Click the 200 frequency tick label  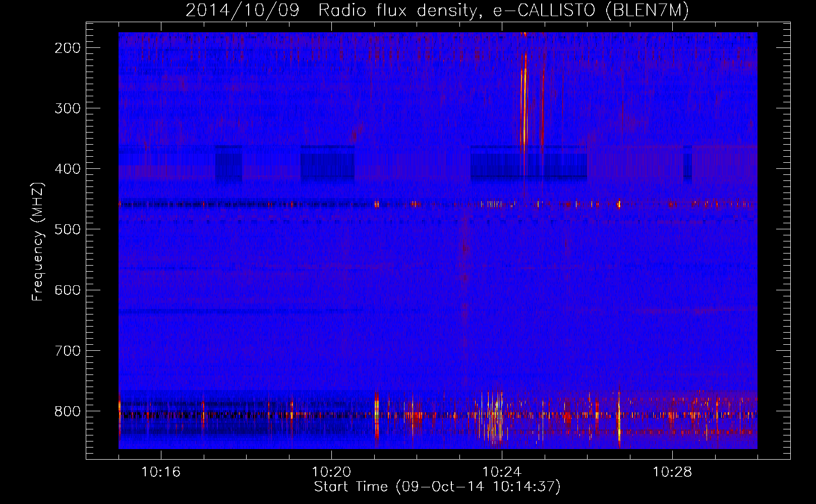tap(68, 48)
